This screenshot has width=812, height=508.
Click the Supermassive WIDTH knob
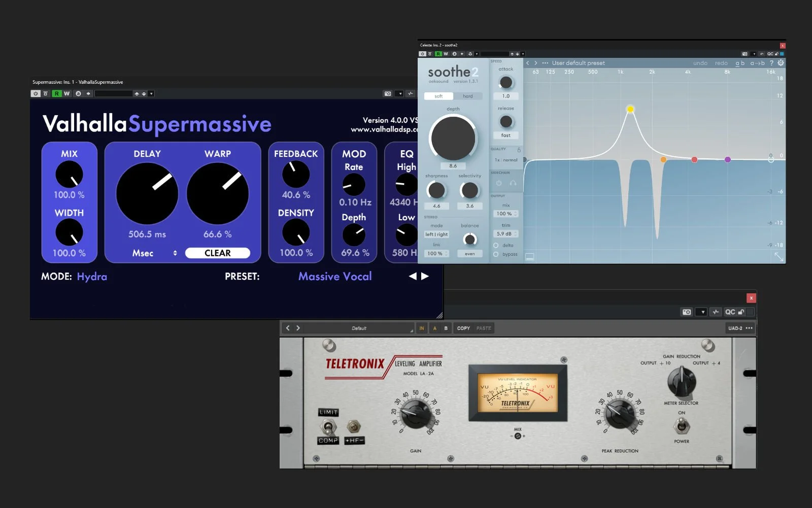coord(69,233)
